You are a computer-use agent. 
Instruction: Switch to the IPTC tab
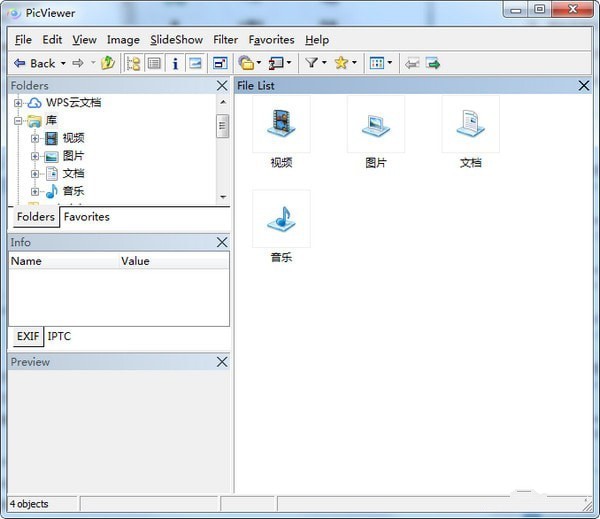click(x=59, y=336)
